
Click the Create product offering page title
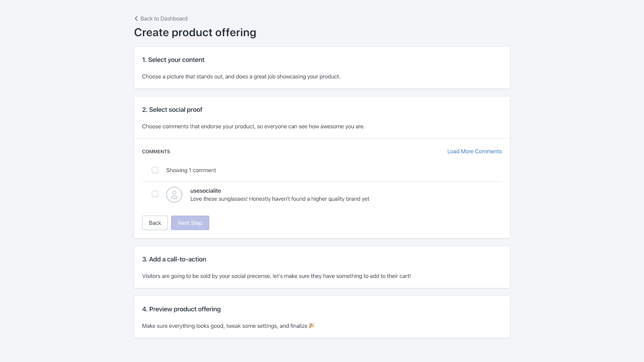[x=195, y=33]
